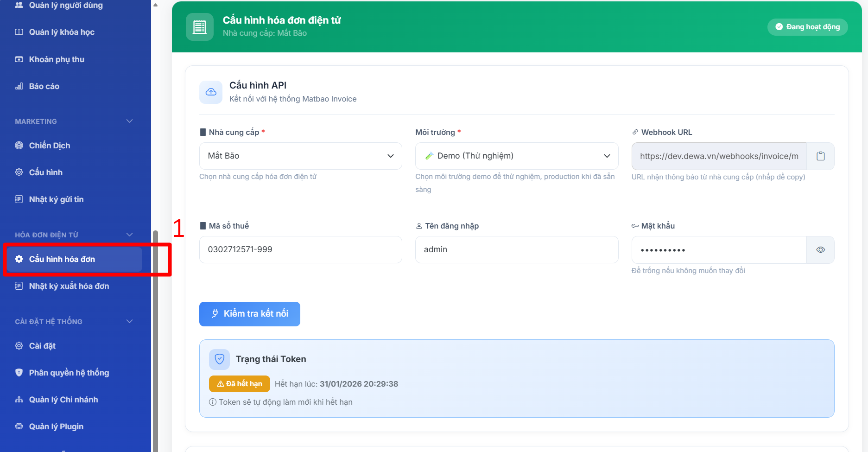Click the Đang hoạt động status badge
This screenshot has width=868, height=452.
(x=807, y=27)
